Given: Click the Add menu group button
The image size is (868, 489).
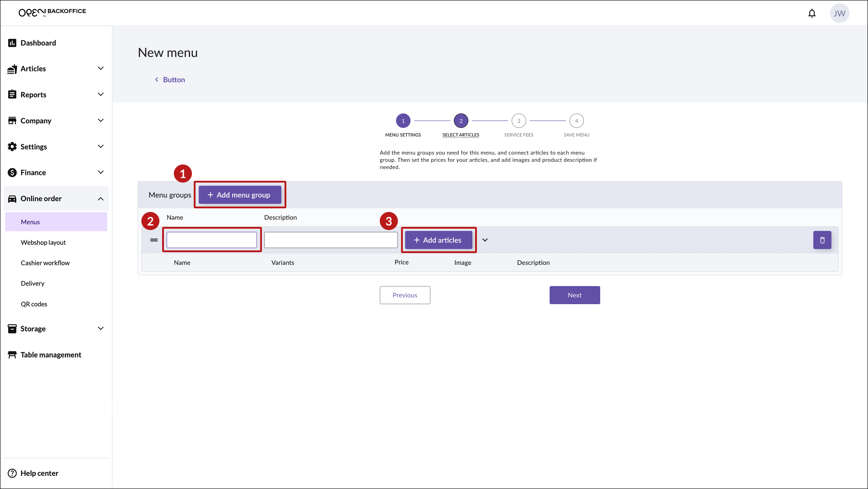Looking at the screenshot, I should [x=240, y=195].
